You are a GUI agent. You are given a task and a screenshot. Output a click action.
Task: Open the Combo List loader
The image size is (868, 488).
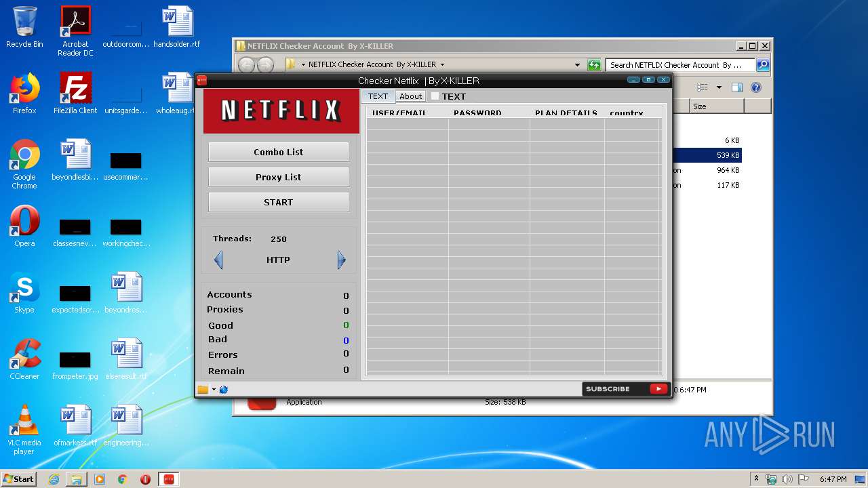click(x=279, y=152)
